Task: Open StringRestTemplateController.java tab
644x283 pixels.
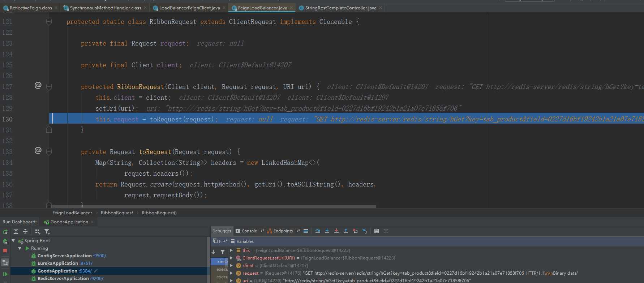Action: 340,8
